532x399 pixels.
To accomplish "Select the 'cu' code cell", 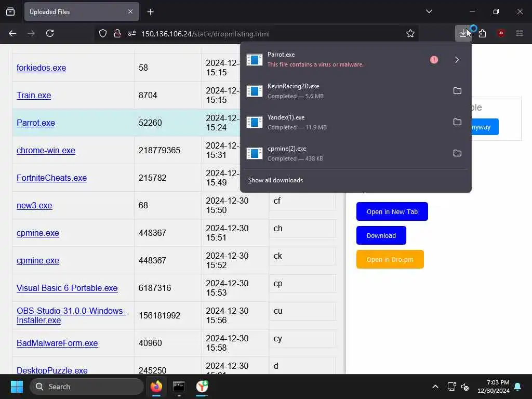I will tap(302, 311).
